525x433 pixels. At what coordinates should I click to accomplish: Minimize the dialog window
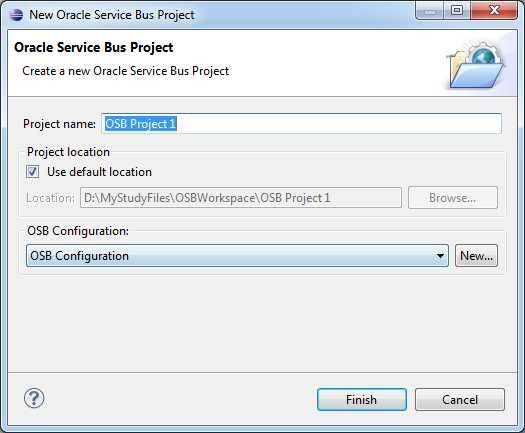(x=430, y=10)
